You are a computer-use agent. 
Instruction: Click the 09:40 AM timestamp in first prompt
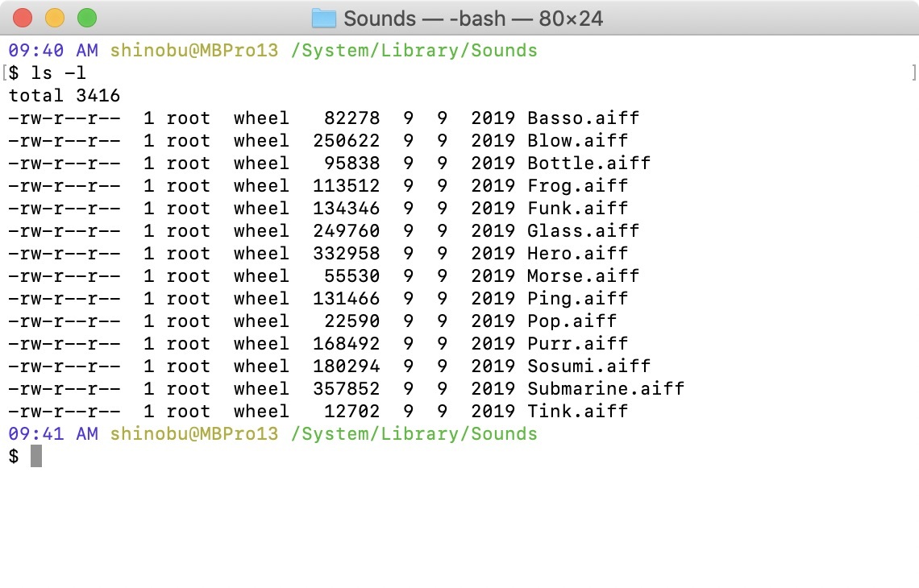coord(53,51)
